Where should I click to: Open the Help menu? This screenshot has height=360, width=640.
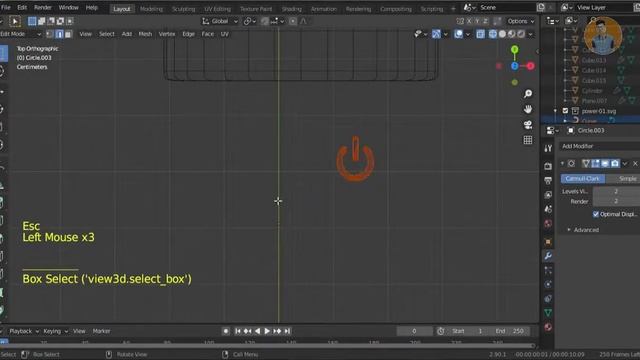pyautogui.click(x=91, y=8)
